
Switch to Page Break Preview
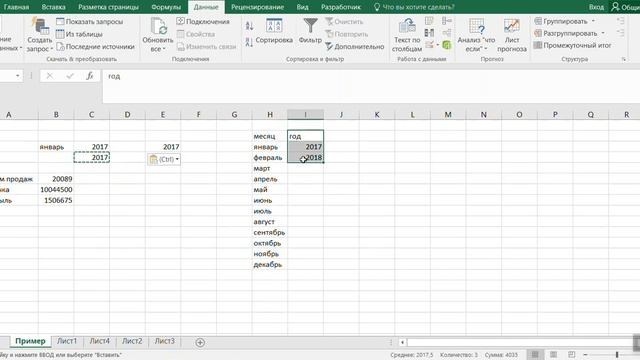(571, 355)
